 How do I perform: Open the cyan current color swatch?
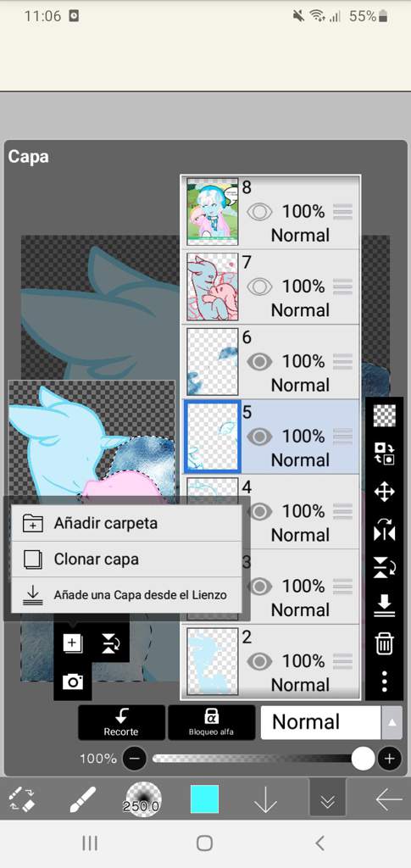coord(205,800)
